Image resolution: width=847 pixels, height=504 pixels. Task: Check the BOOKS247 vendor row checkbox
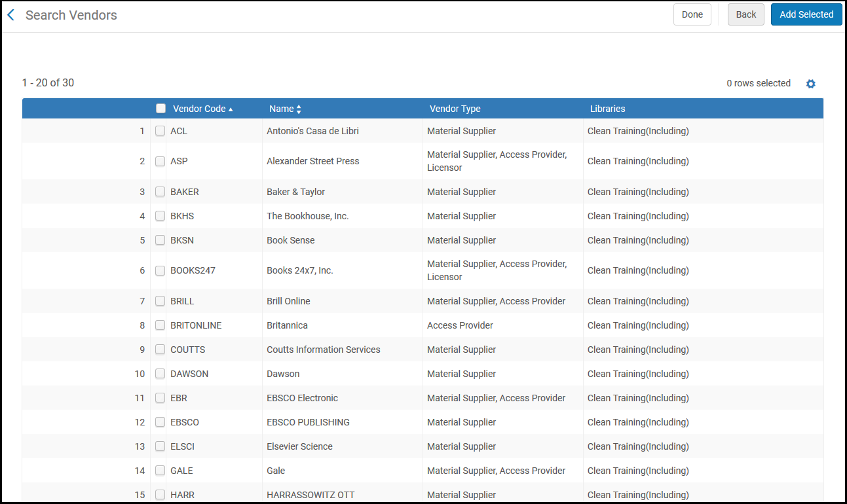[x=160, y=270]
